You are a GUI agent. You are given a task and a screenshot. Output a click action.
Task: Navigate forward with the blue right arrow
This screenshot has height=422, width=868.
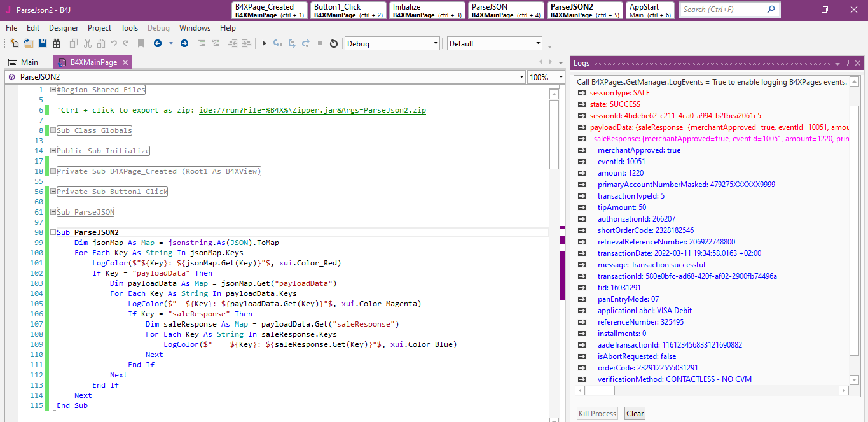point(184,43)
